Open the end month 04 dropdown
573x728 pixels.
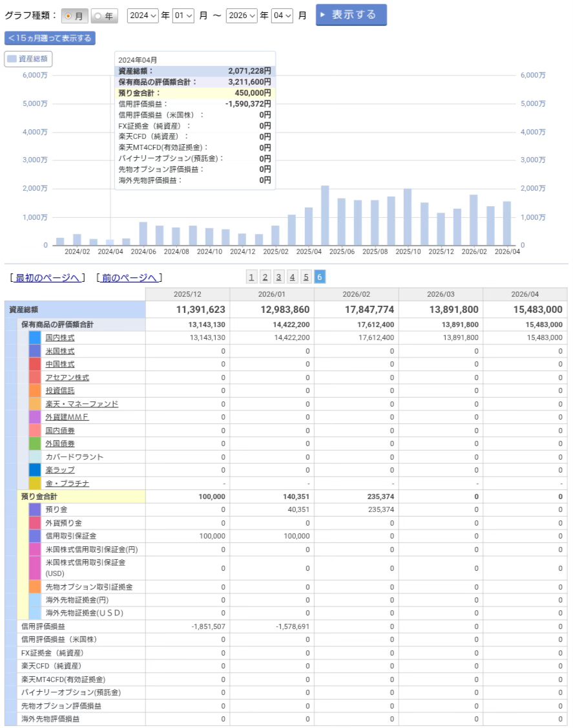point(282,16)
